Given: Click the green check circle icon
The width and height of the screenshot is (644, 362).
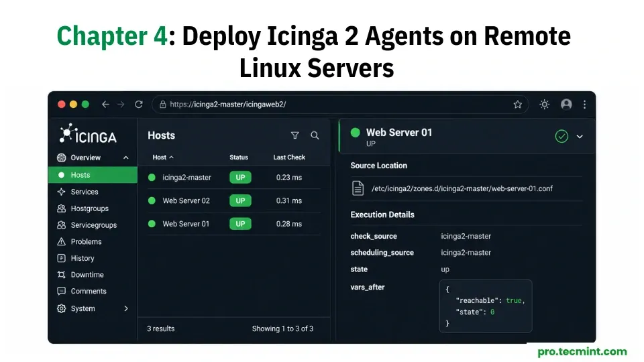Looking at the screenshot, I should pyautogui.click(x=561, y=136).
